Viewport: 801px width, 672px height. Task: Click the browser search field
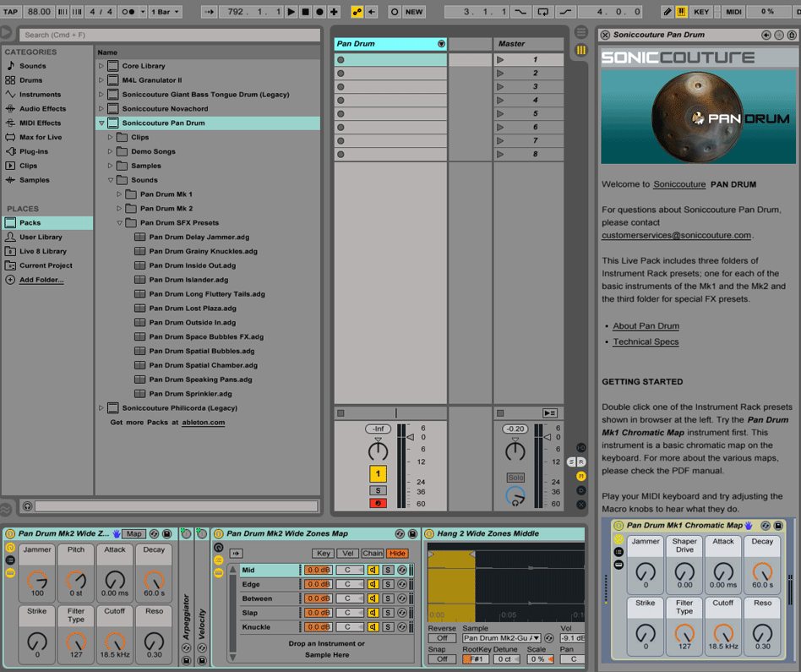(x=170, y=35)
